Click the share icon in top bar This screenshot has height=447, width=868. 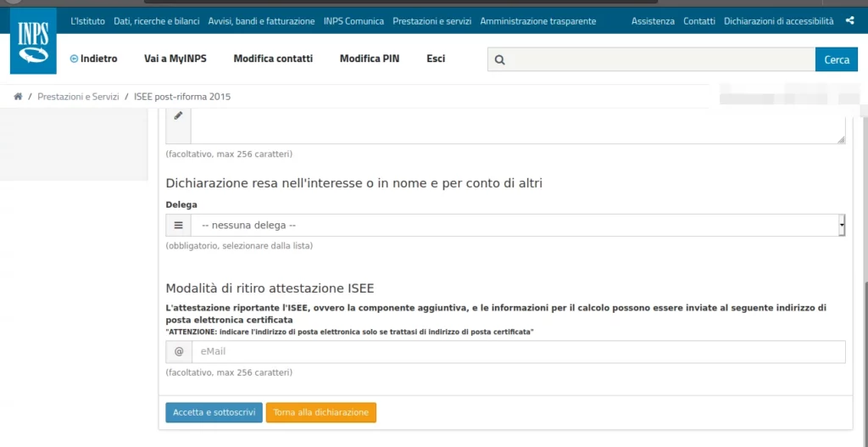tap(849, 21)
